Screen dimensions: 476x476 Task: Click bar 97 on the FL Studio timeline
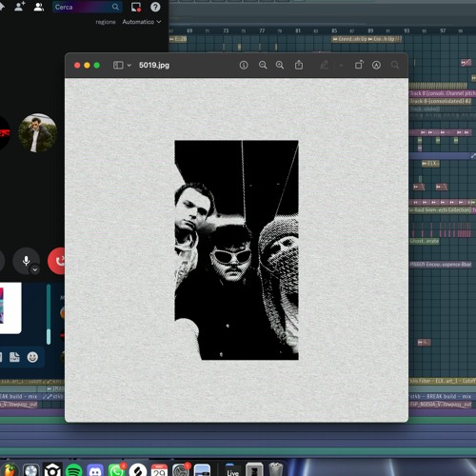click(x=443, y=30)
